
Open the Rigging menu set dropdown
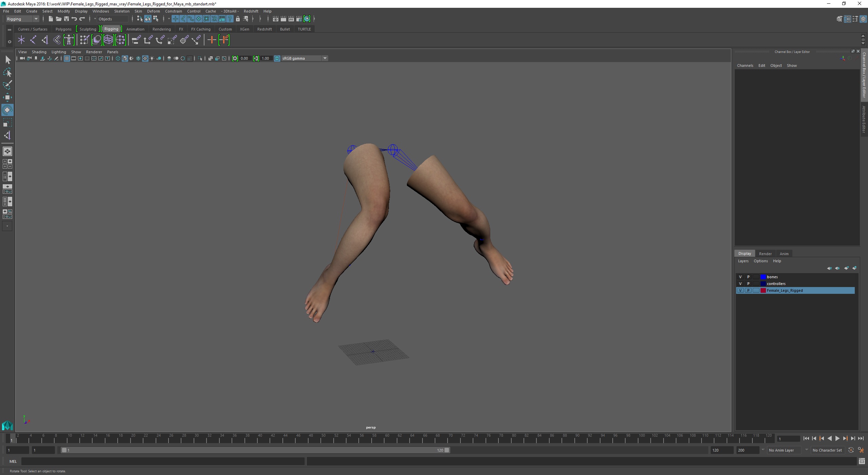pyautogui.click(x=22, y=19)
